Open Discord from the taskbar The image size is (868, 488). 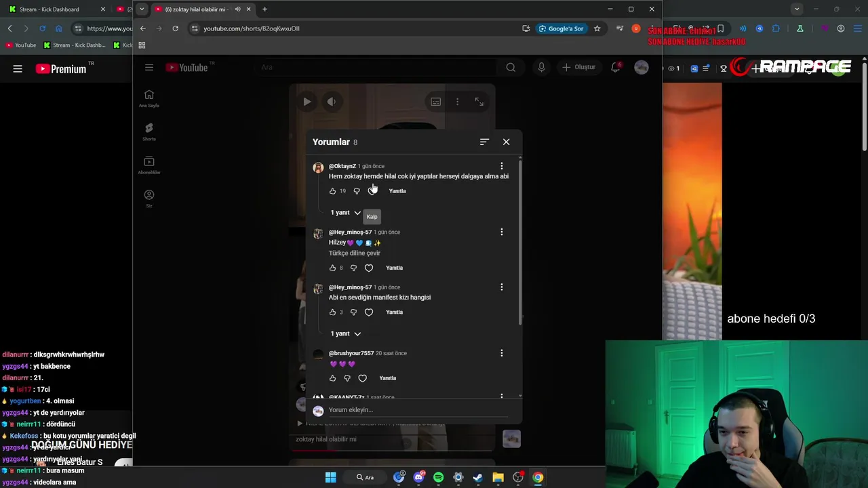[418, 477]
